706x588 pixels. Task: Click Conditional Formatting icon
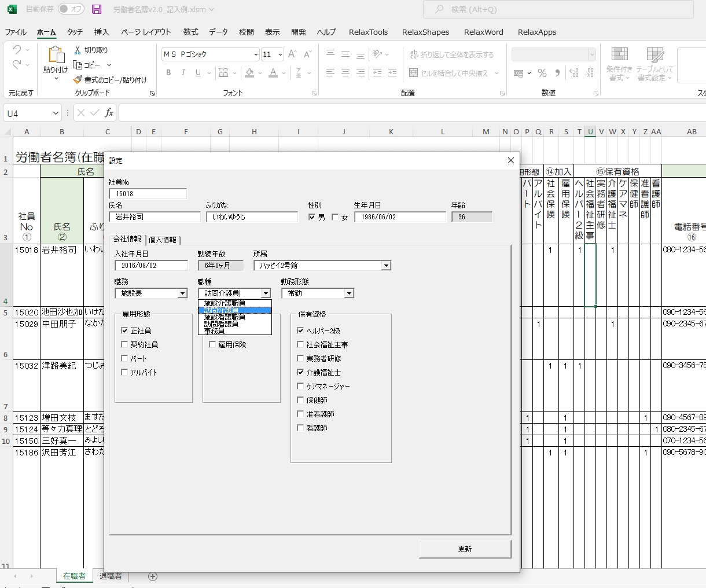pyautogui.click(x=619, y=54)
